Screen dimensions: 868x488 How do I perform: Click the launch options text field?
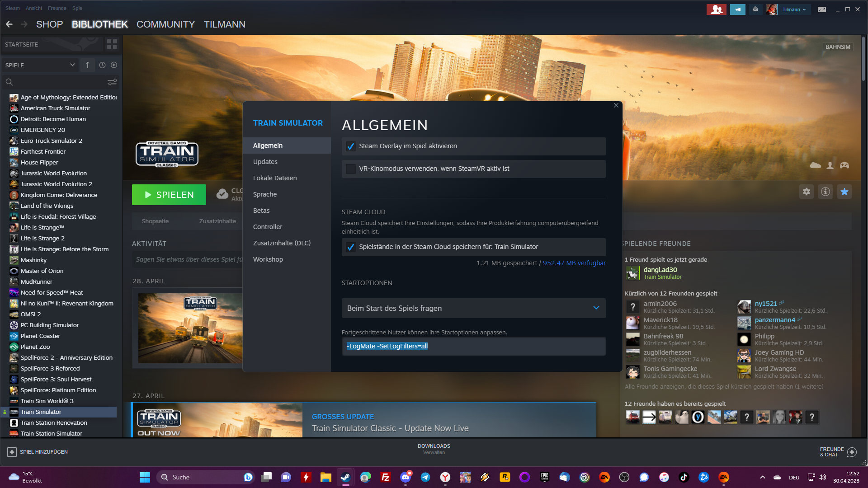click(x=473, y=346)
